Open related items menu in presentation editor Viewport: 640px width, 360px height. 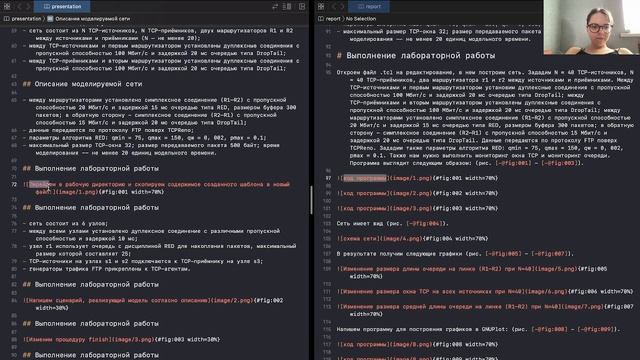(7, 6)
